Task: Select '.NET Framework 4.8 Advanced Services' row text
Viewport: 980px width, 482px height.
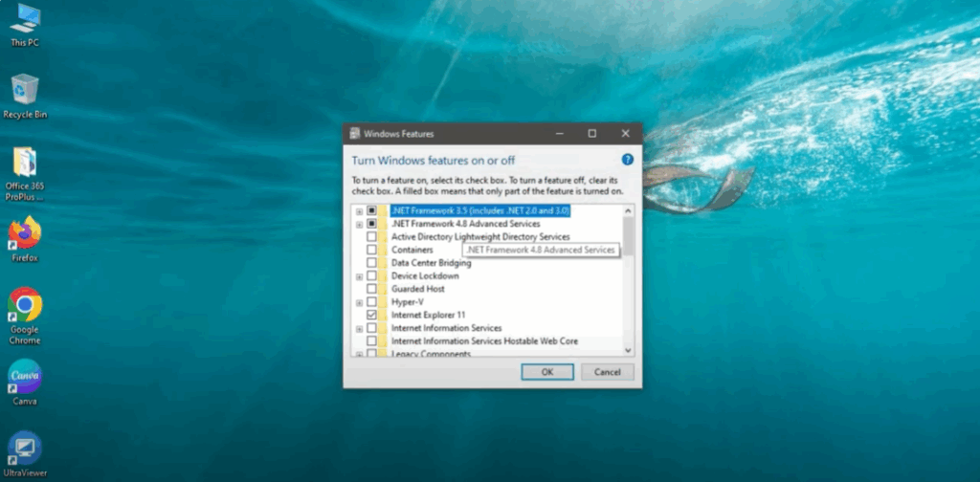Action: click(466, 224)
